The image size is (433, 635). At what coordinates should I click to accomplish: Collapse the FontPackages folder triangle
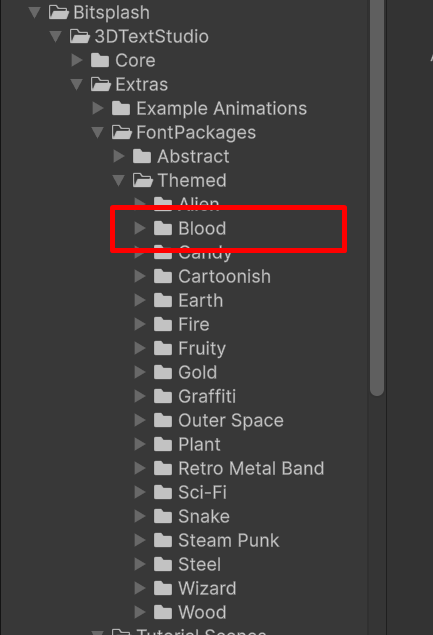97,132
